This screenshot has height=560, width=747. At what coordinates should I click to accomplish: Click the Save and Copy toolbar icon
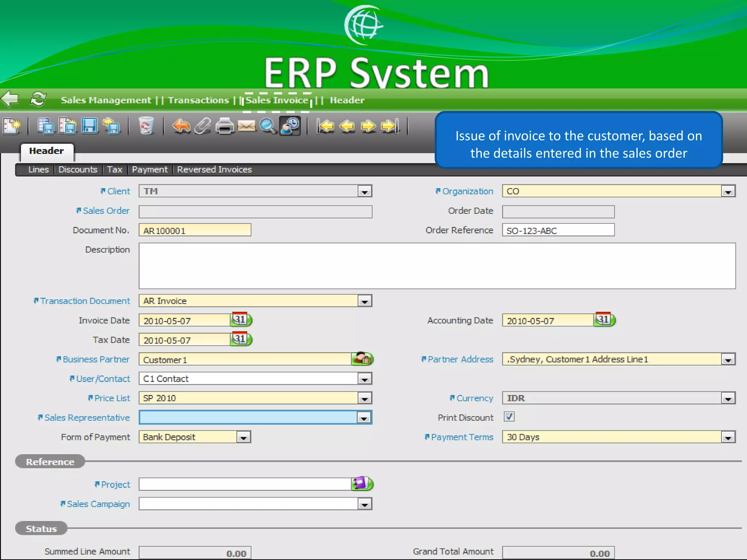[46, 126]
